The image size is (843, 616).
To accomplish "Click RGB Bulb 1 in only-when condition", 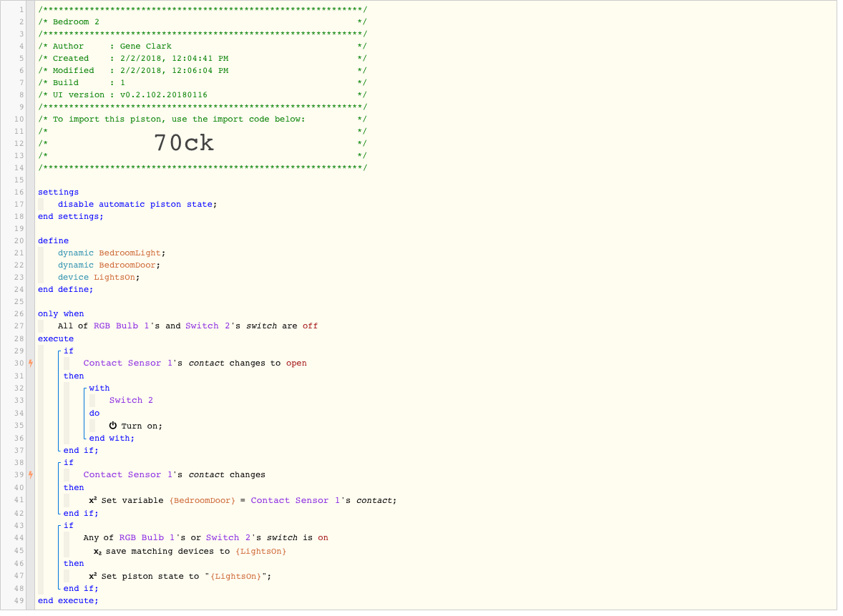I will [x=121, y=326].
